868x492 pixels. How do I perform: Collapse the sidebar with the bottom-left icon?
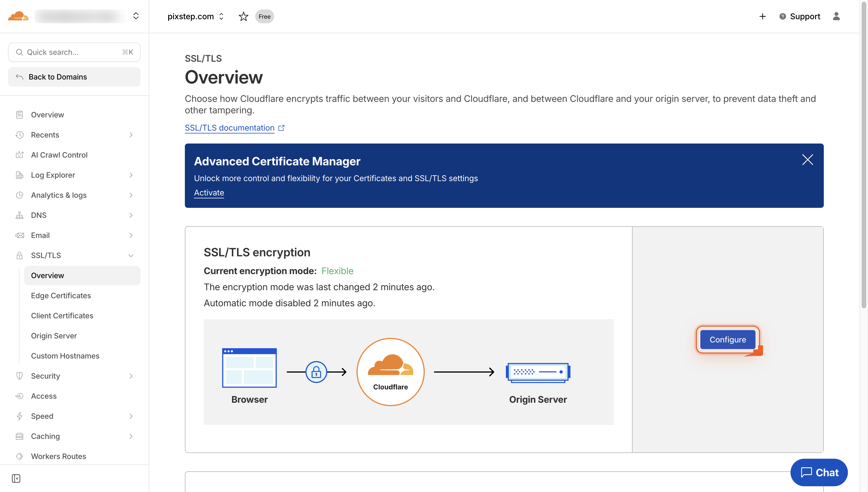[x=16, y=479]
